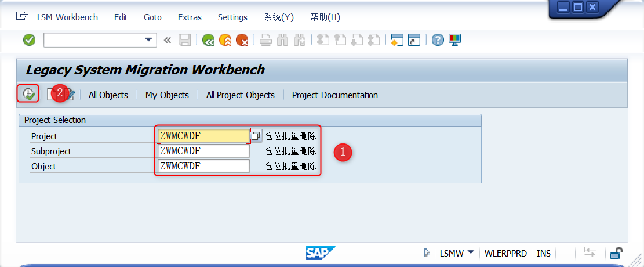Click the Save diskette icon
Viewport: 644px width, 267px height.
coord(184,40)
